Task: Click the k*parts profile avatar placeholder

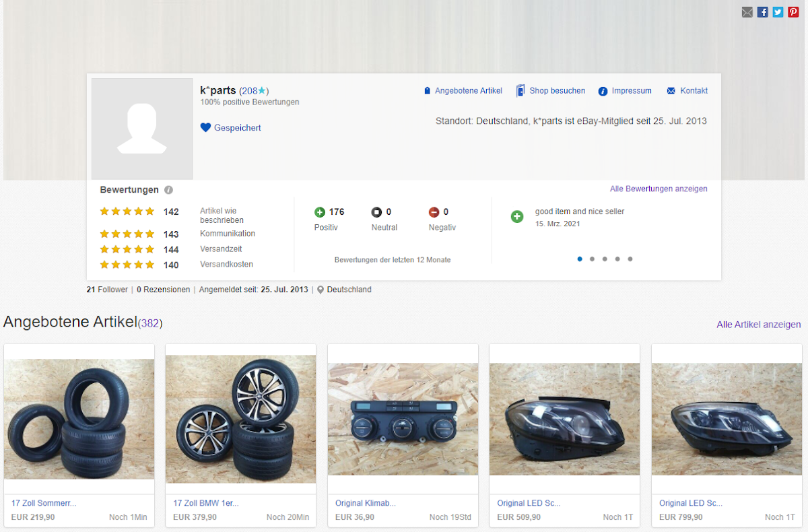Action: pos(142,129)
